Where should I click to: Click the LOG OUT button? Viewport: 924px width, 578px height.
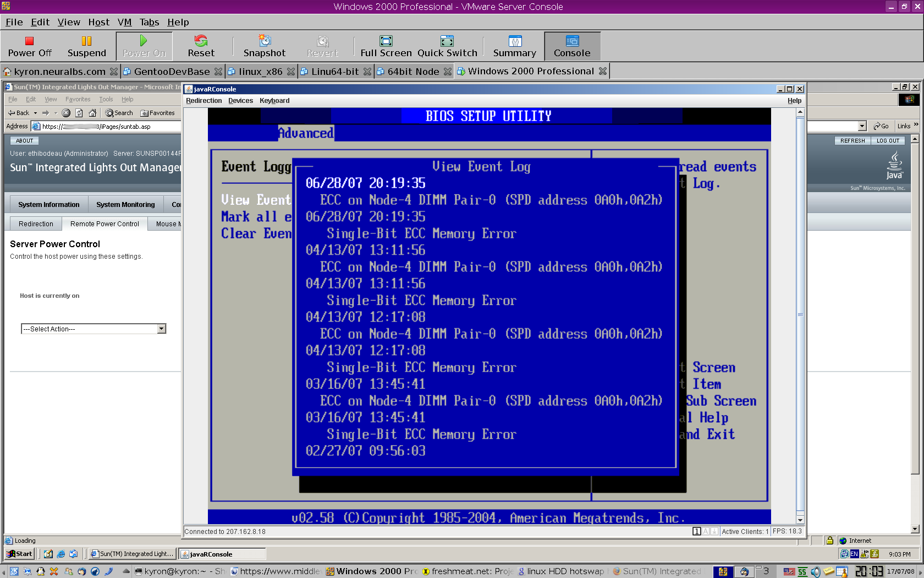(x=888, y=140)
